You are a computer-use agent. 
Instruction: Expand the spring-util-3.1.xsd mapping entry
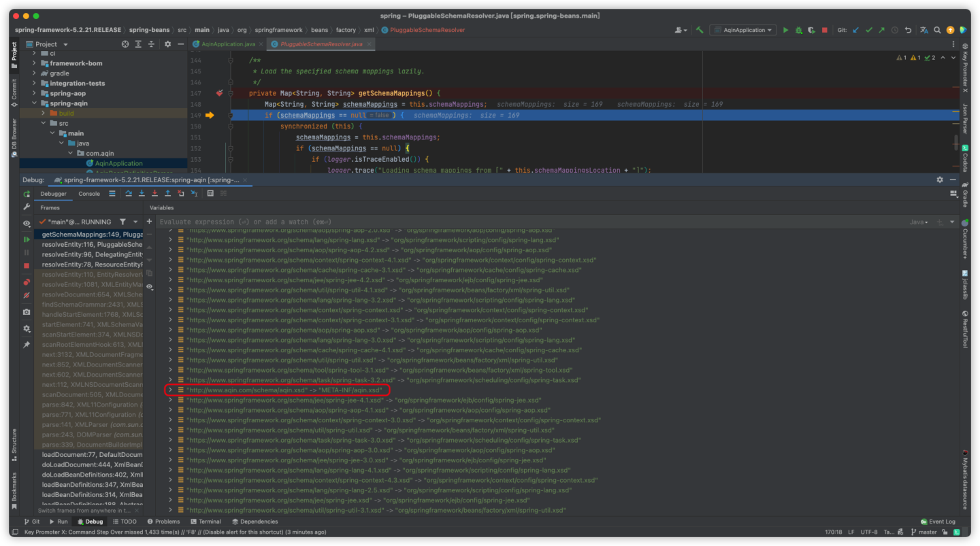pyautogui.click(x=170, y=510)
